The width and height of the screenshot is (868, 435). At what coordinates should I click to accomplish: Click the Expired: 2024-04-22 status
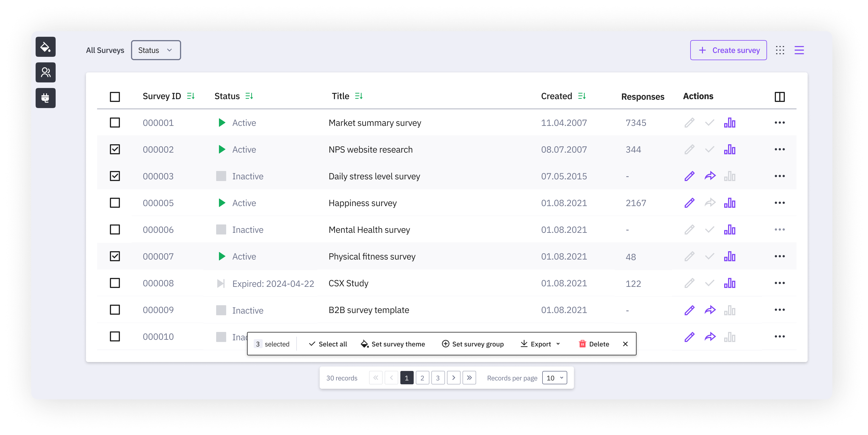273,284
